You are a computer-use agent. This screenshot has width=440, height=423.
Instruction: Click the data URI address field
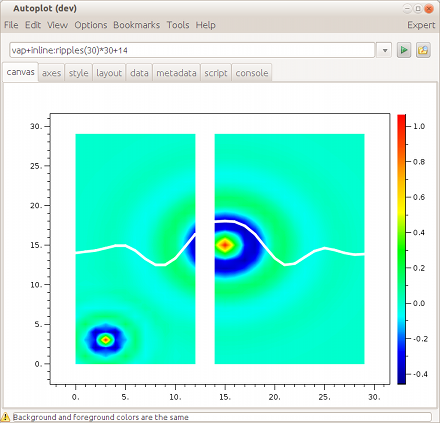click(x=192, y=50)
